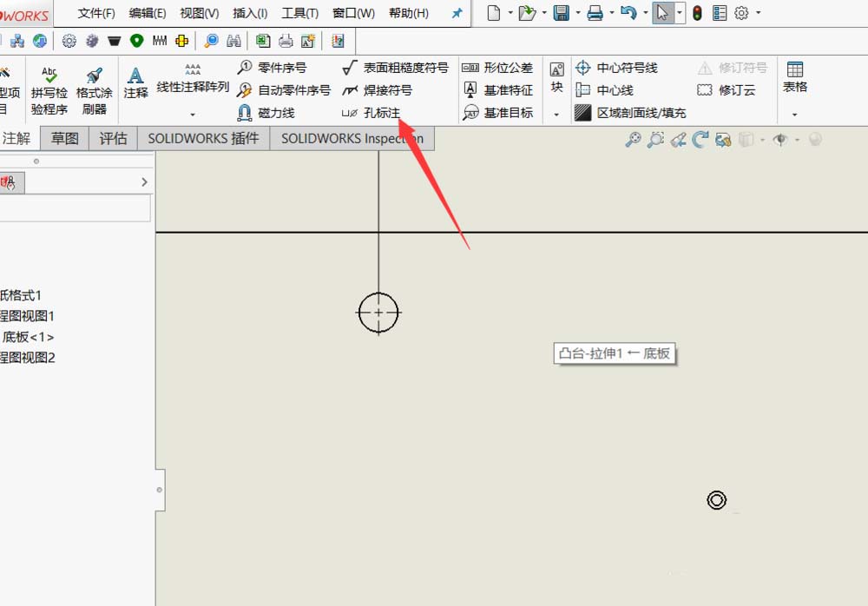The image size is (868, 606).
Task: Click the 中心符号线 center mark tool
Action: pyautogui.click(x=616, y=68)
